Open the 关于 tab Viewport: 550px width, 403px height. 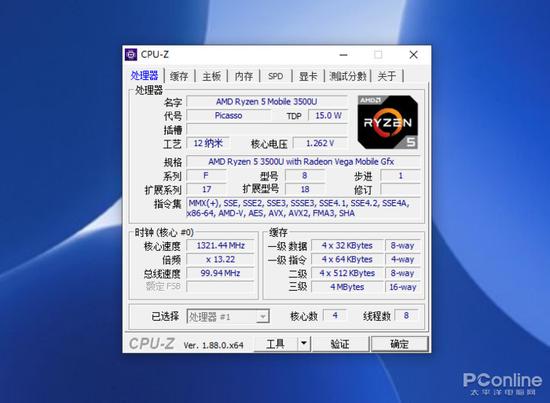pyautogui.click(x=387, y=76)
